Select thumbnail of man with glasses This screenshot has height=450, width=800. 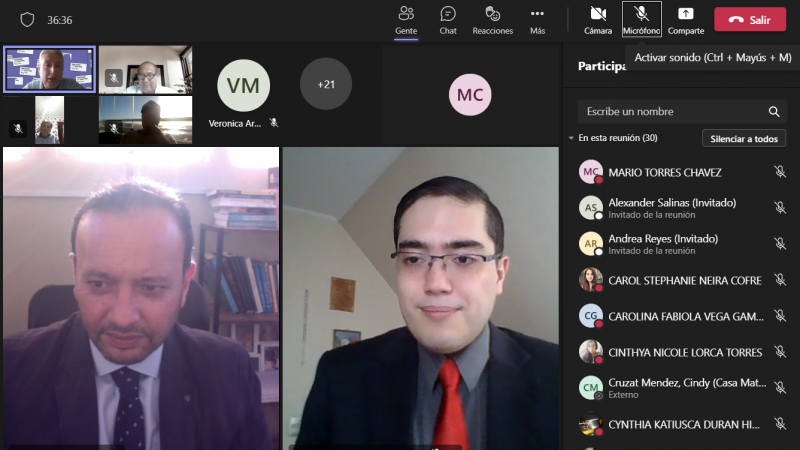(x=145, y=69)
